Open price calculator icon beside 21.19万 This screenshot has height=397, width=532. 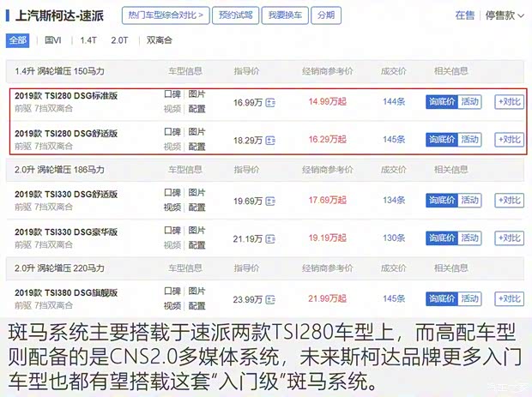(270, 239)
